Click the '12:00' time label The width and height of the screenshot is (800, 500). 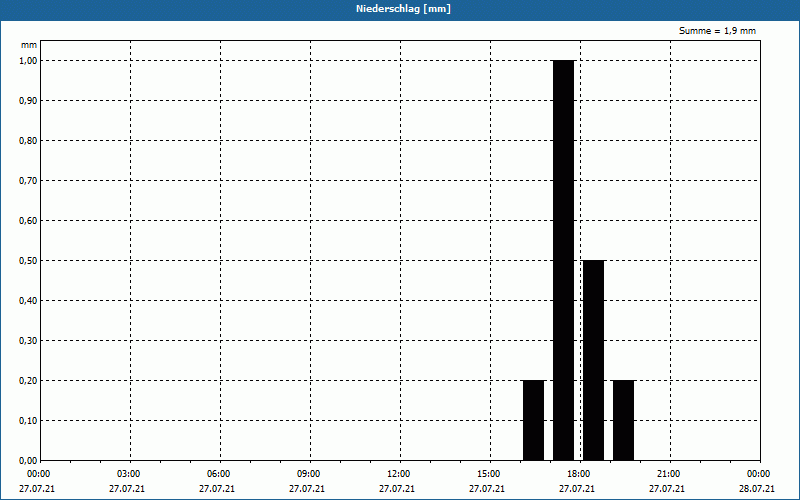[398, 474]
